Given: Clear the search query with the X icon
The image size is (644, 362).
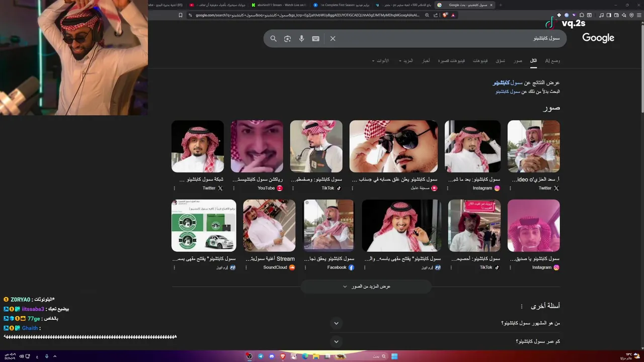Looking at the screenshot, I should 333,39.
